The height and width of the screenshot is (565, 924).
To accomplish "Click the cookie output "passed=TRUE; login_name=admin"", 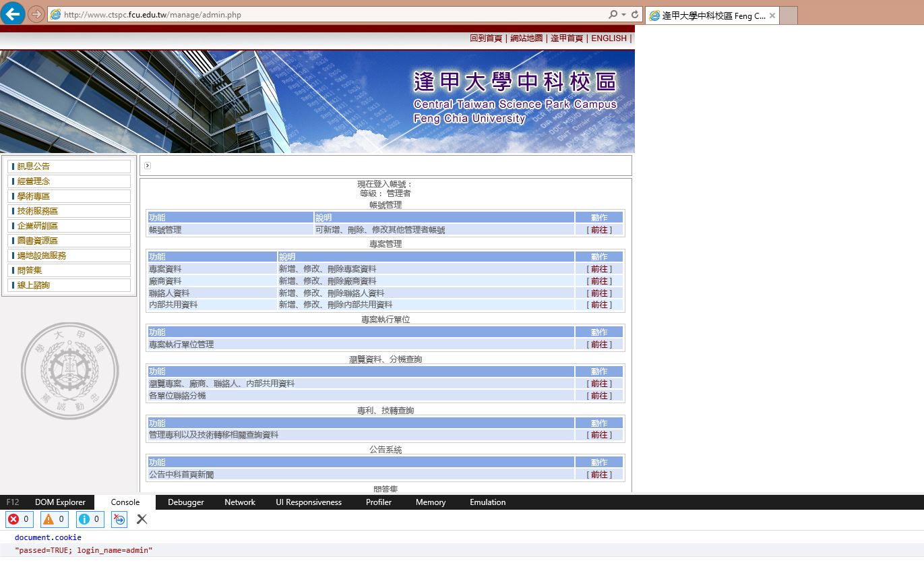I will (84, 551).
